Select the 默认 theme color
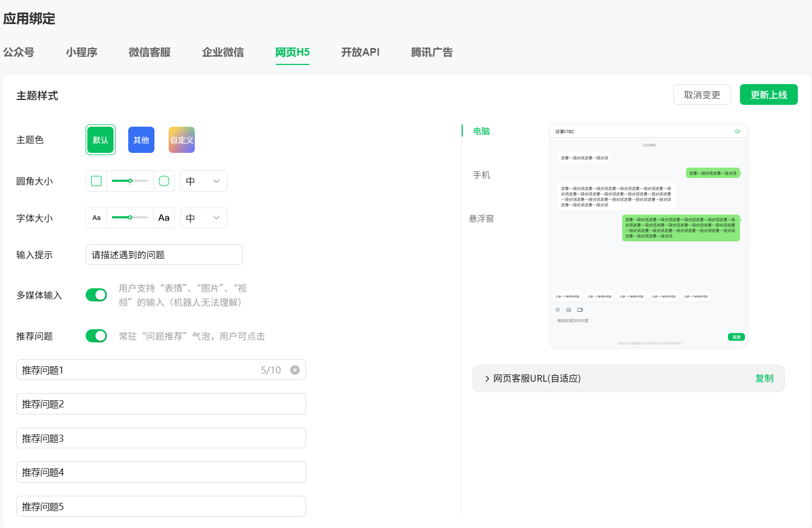 point(100,140)
